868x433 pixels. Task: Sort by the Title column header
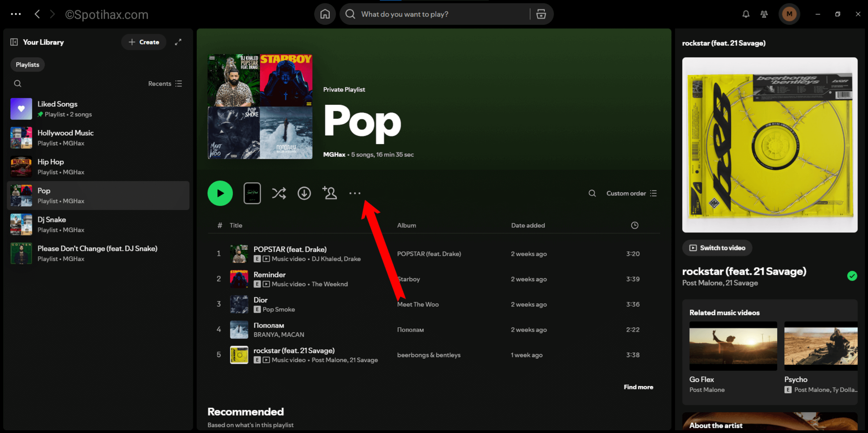tap(236, 225)
